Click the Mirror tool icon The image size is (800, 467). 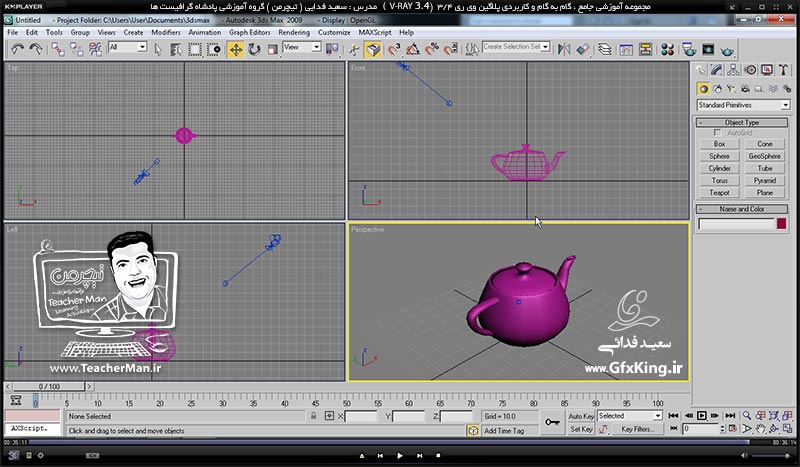tap(564, 50)
